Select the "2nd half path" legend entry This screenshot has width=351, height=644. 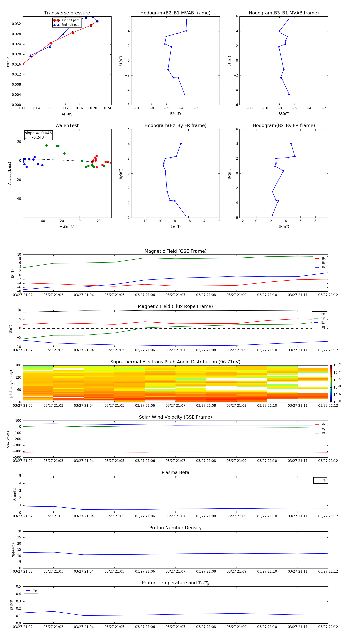tap(67, 25)
